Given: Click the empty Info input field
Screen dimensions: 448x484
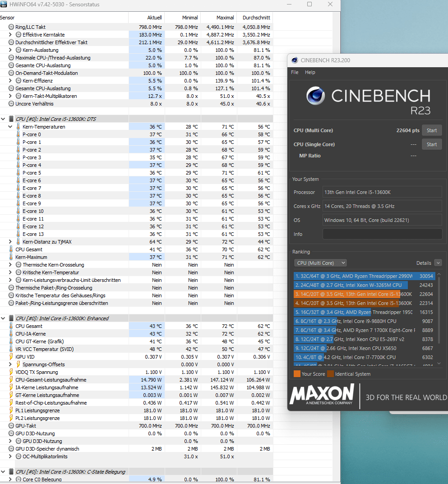Looking at the screenshot, I should (382, 234).
